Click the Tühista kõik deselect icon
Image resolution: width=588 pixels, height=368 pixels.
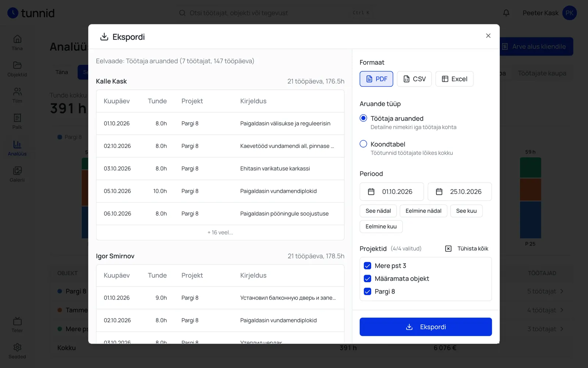click(448, 249)
